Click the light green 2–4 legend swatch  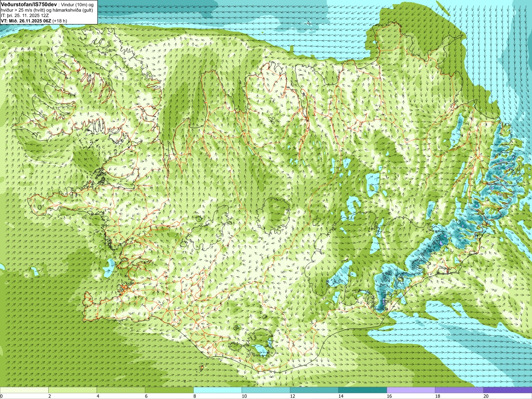coord(72,390)
